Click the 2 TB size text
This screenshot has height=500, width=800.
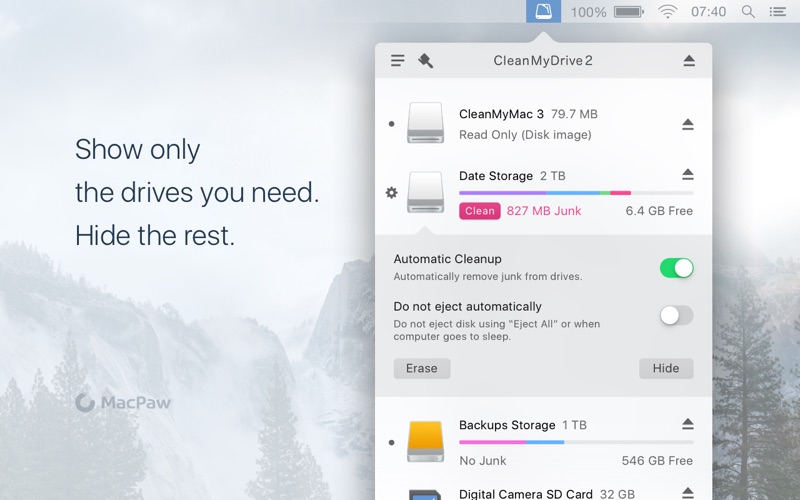553,176
